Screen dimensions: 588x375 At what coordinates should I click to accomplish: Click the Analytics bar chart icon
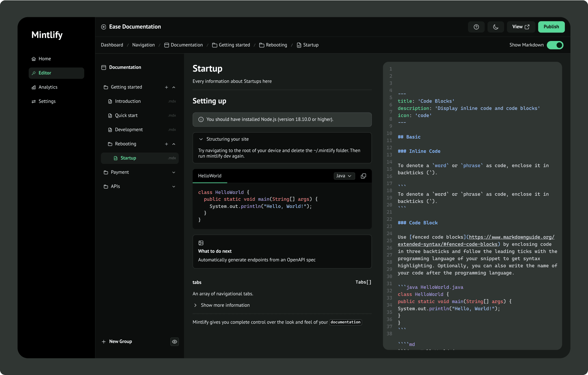point(33,87)
